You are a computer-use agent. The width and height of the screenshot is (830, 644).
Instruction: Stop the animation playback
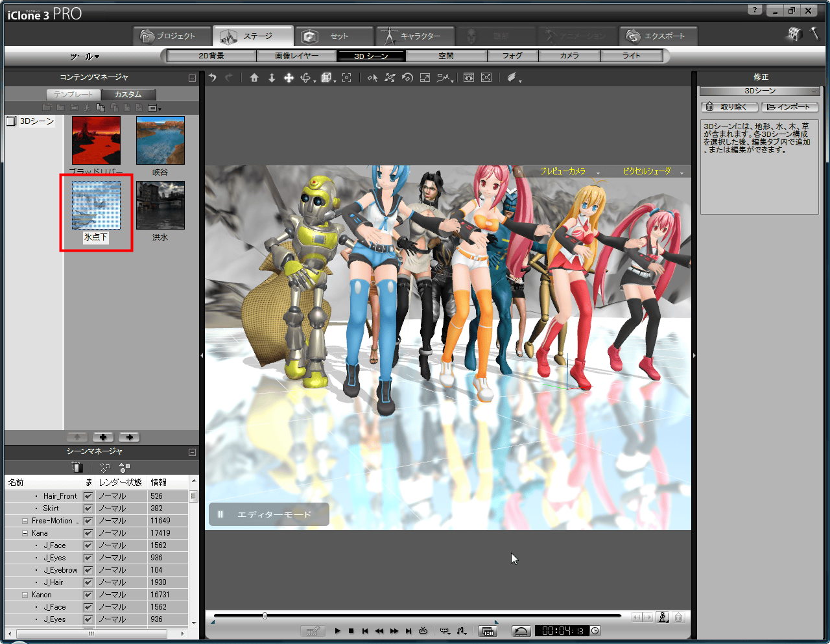tap(351, 631)
